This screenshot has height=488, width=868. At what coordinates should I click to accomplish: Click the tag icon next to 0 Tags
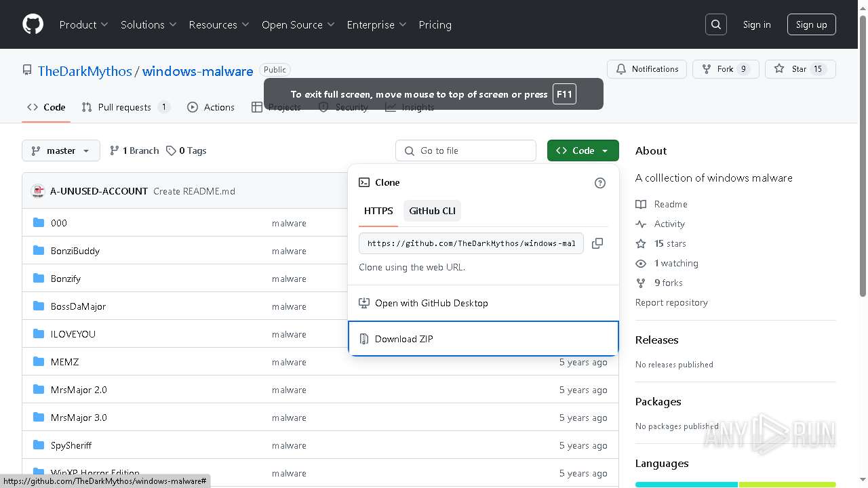171,150
